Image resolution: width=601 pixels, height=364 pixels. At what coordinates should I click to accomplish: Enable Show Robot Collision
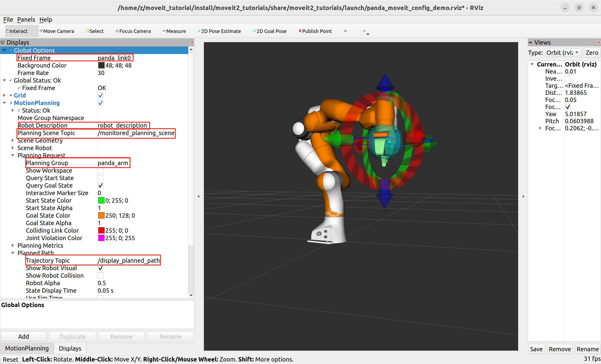(x=100, y=275)
